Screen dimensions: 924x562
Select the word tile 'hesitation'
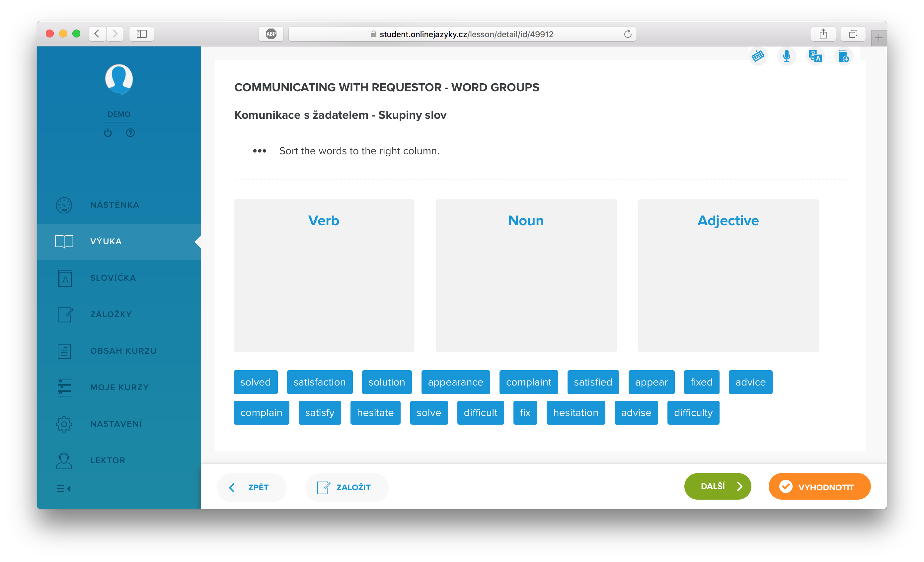click(x=575, y=412)
